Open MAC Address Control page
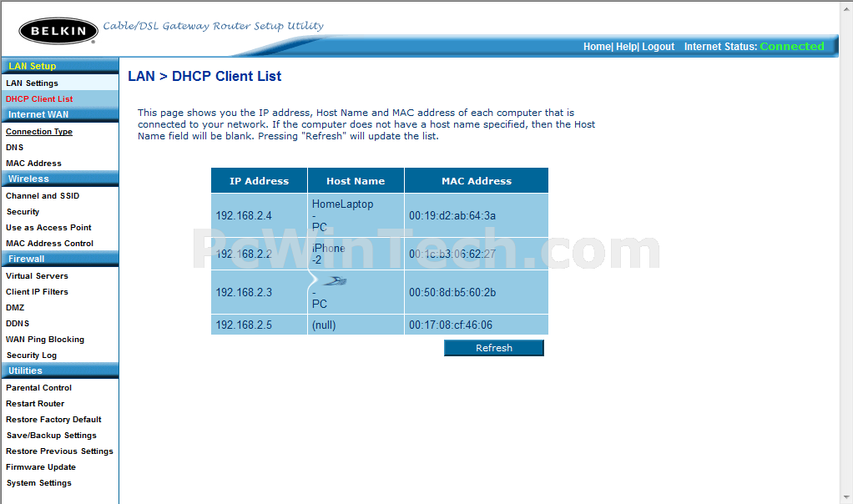 click(x=49, y=243)
